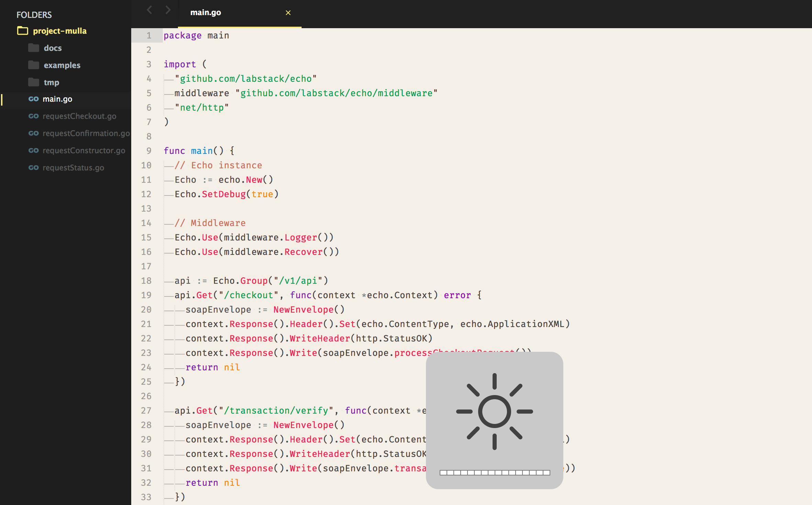Collapse the project-mulla root folder

click(x=59, y=31)
